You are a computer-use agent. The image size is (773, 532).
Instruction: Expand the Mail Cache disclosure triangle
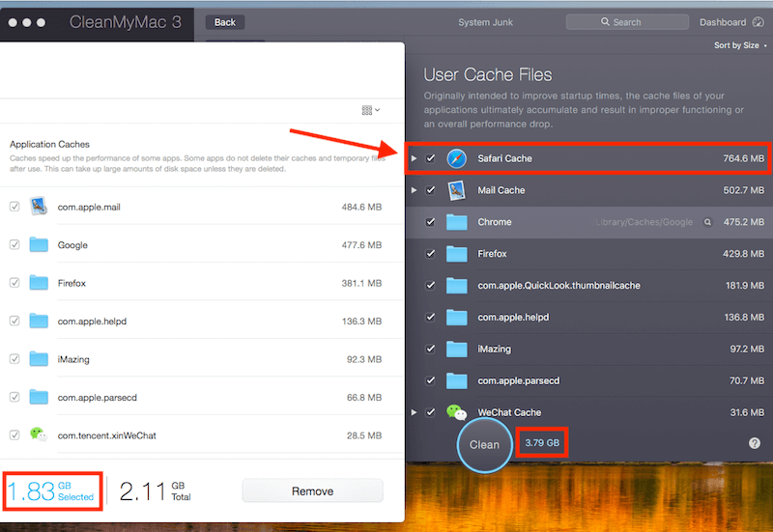click(415, 190)
